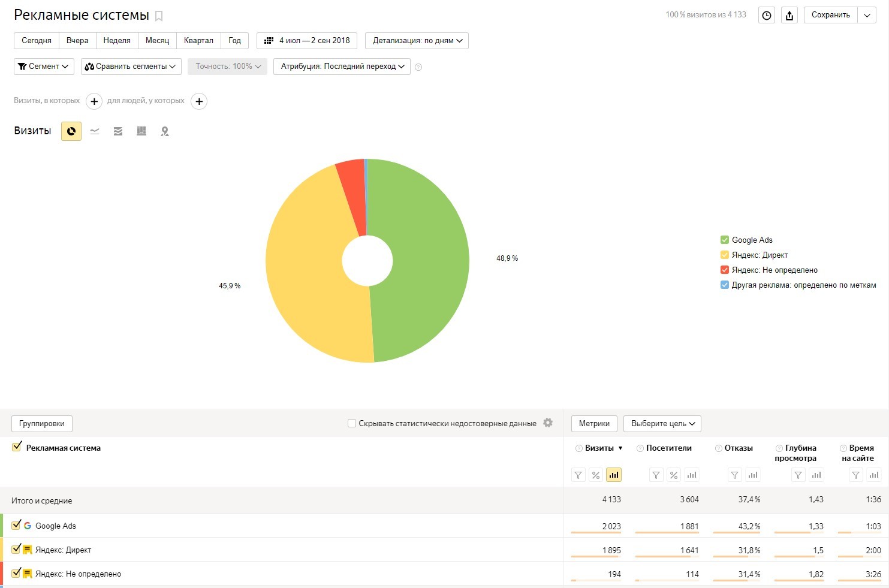The width and height of the screenshot is (889, 588).
Task: Toggle the bar chart icon under Визиты
Action: coord(614,475)
